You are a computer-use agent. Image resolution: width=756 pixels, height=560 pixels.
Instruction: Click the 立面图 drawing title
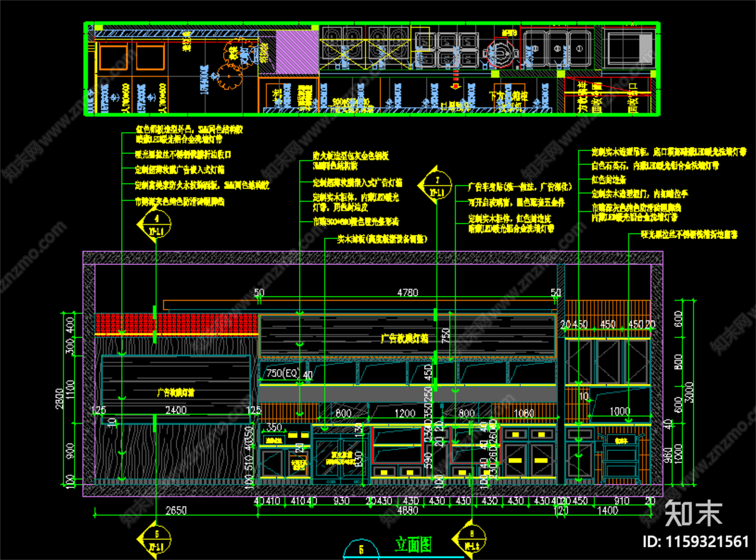click(413, 544)
